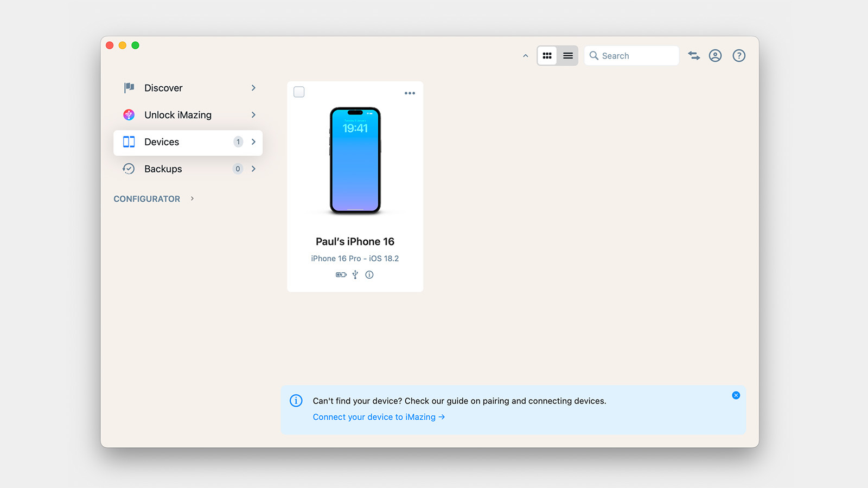This screenshot has width=868, height=488.
Task: Expand the Unlock iMazing chevron
Action: pos(253,115)
